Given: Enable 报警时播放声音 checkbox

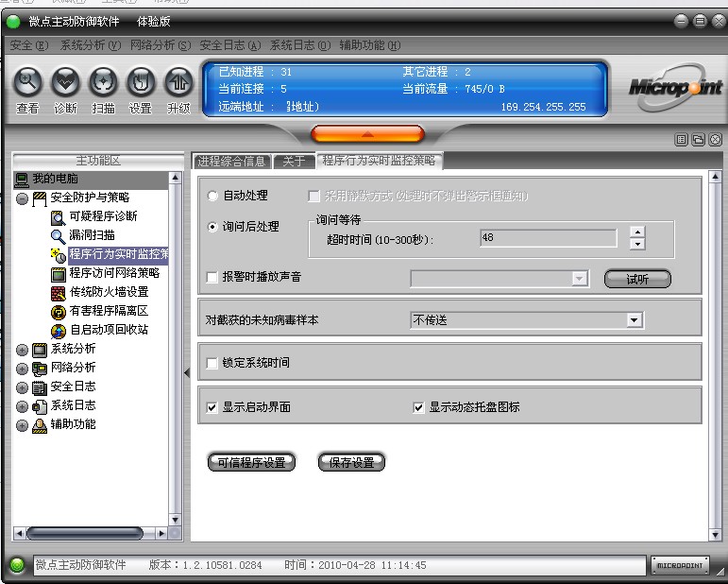Looking at the screenshot, I should [212, 278].
